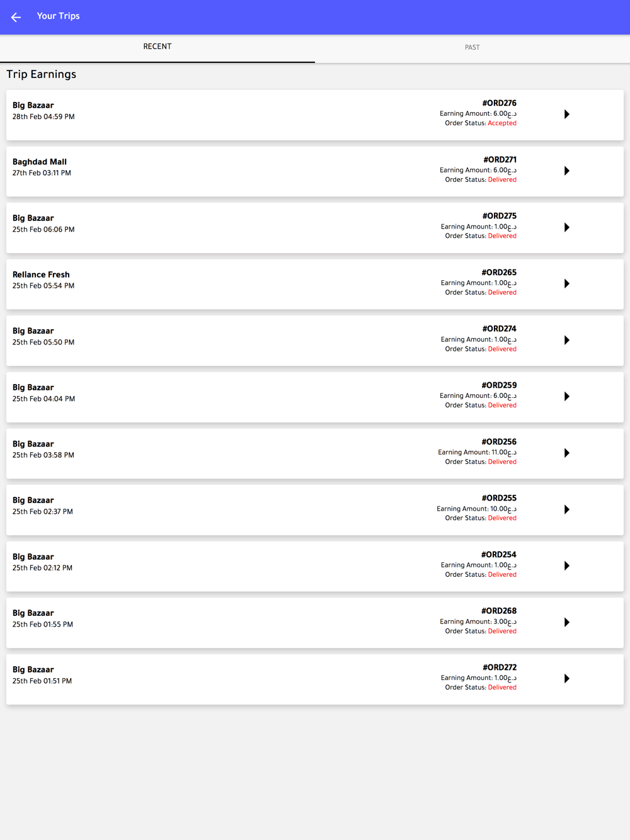Click the Your Trips header title
This screenshot has height=840, width=630.
point(59,16)
